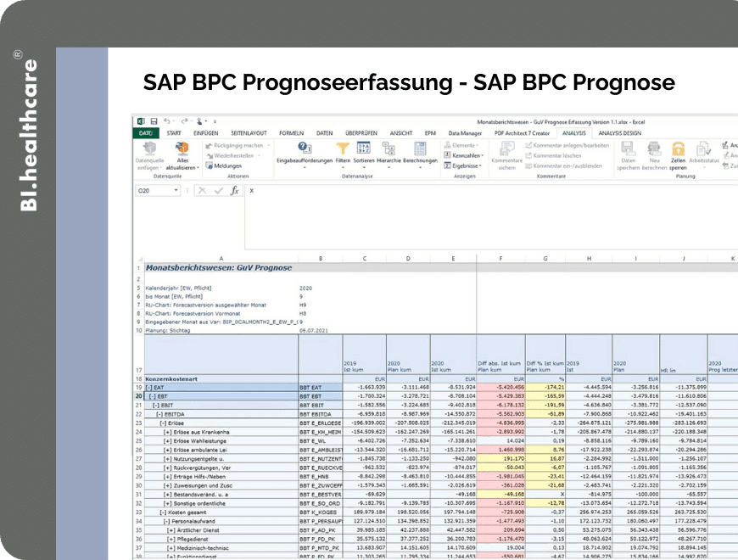This screenshot has height=560, width=738.
Task: Collapse the EBT hierarchy node
Action: (152, 396)
